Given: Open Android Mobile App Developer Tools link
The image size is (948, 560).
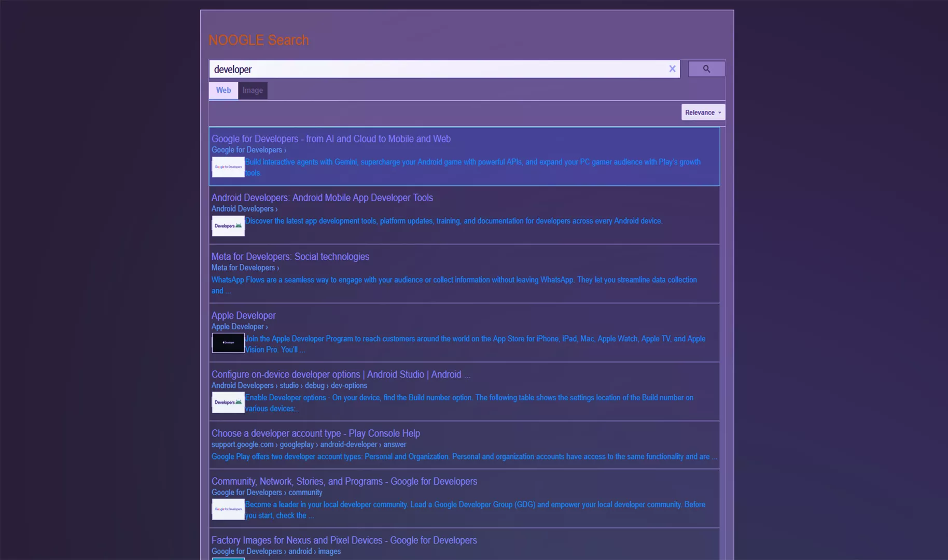Looking at the screenshot, I should pyautogui.click(x=322, y=198).
